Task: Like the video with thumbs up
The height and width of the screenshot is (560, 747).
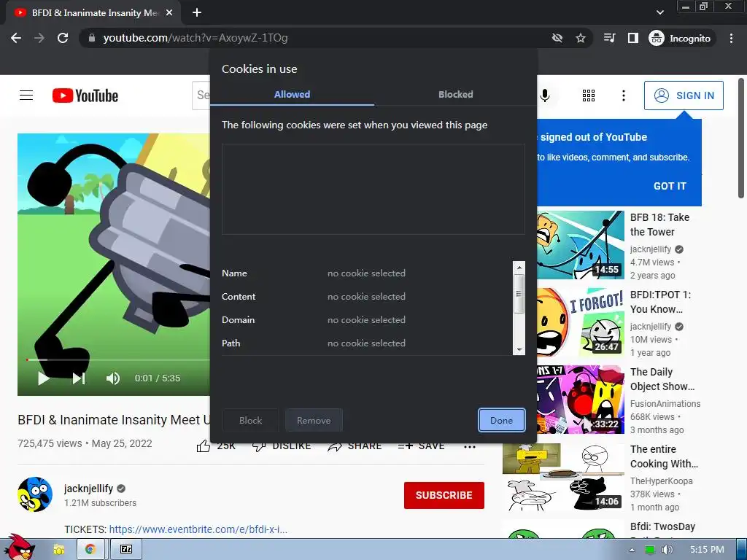Action: pyautogui.click(x=204, y=446)
